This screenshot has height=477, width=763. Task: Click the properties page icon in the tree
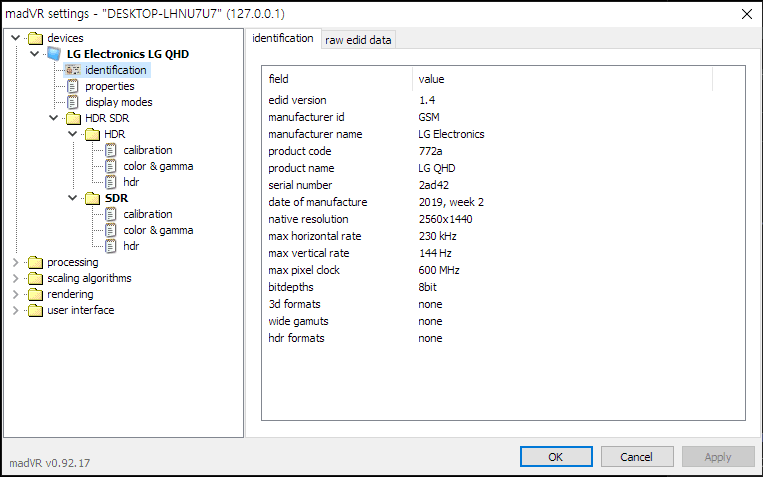pyautogui.click(x=73, y=86)
